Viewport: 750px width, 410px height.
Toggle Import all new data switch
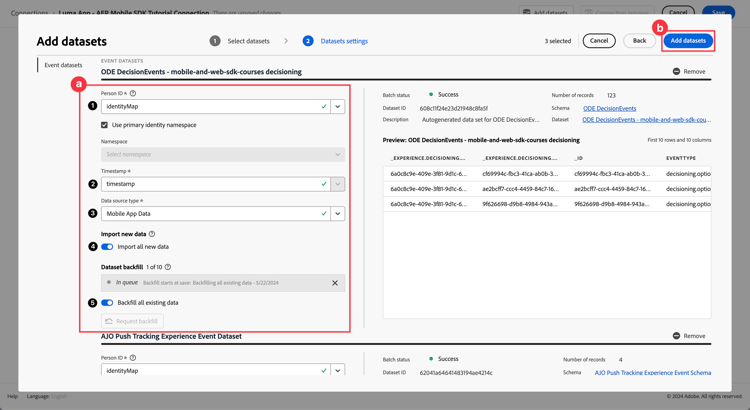[x=107, y=246]
